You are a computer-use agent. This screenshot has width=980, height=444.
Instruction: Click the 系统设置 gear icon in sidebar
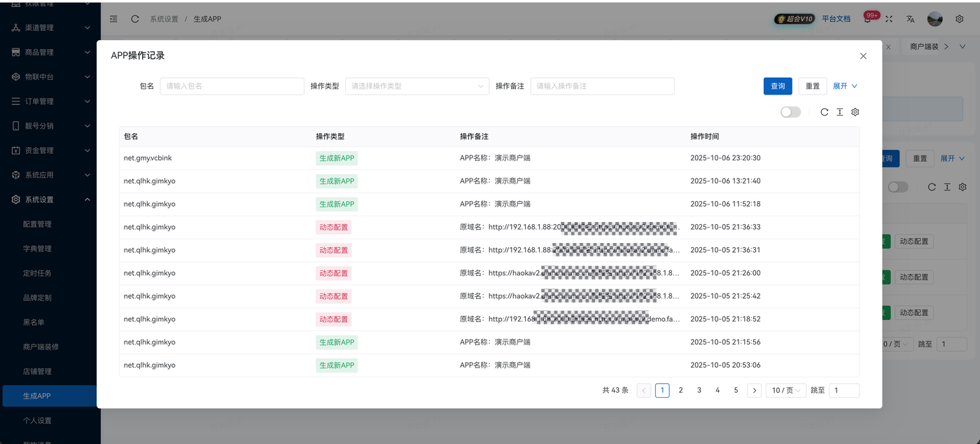point(16,200)
